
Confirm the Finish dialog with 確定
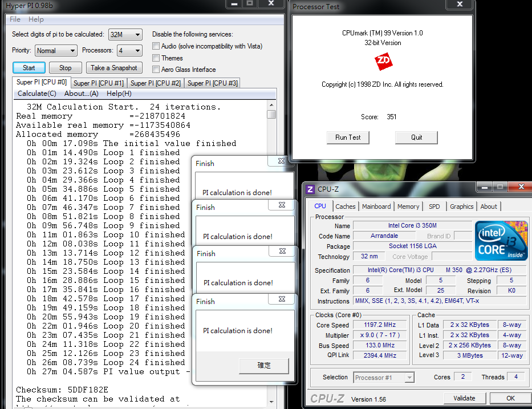264,366
